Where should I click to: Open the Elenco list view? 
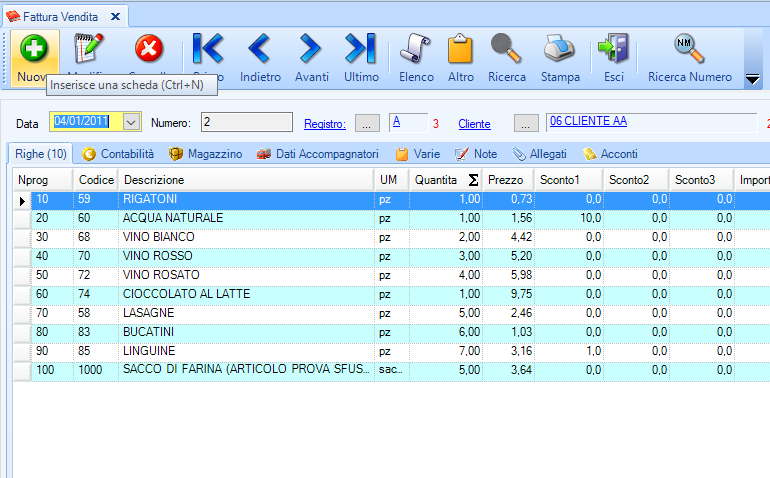[x=416, y=49]
